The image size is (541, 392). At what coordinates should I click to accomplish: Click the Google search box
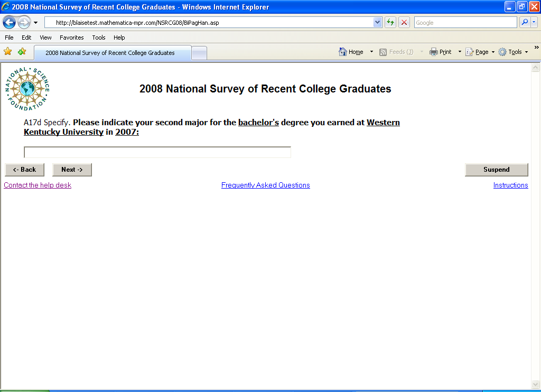(465, 22)
